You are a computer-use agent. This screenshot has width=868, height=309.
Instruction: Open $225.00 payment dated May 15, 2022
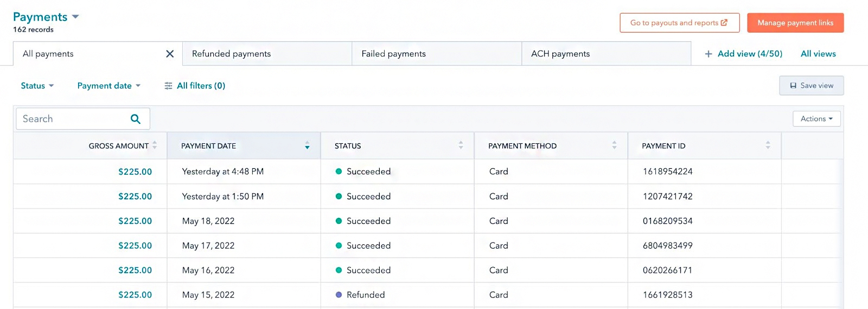[135, 295]
